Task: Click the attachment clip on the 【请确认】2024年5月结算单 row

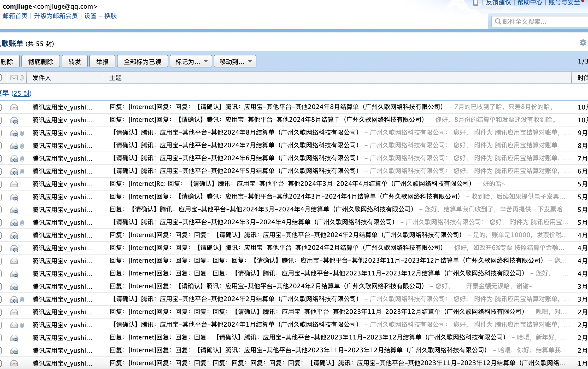Action: coord(22,171)
